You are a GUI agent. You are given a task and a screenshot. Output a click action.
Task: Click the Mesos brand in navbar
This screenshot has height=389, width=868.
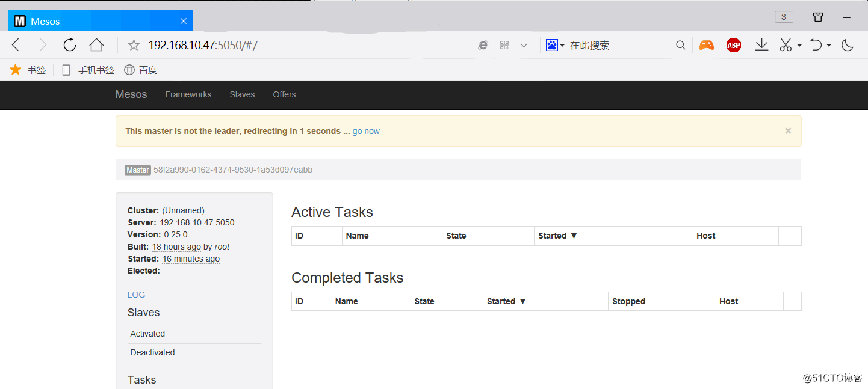coord(131,94)
